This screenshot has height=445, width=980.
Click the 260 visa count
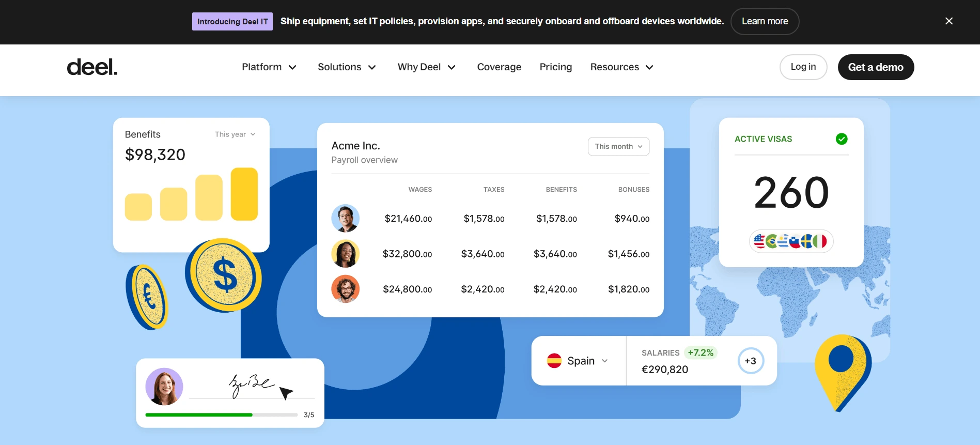[791, 193]
